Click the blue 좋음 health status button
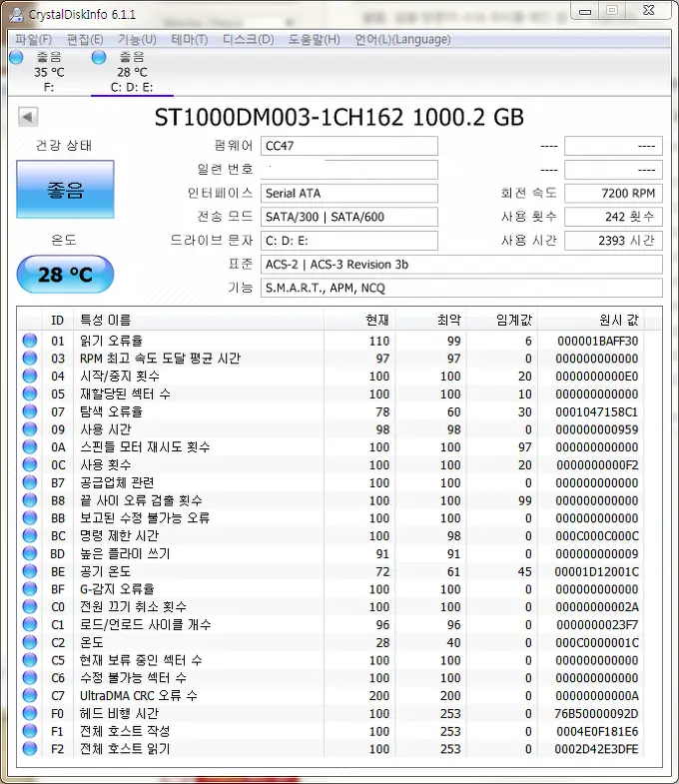 coord(65,190)
